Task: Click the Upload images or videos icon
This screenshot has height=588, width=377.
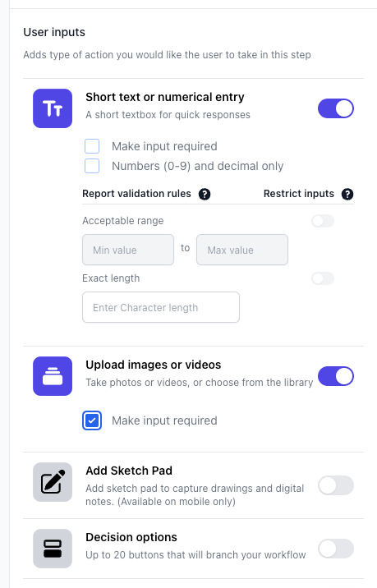Action: [x=53, y=376]
